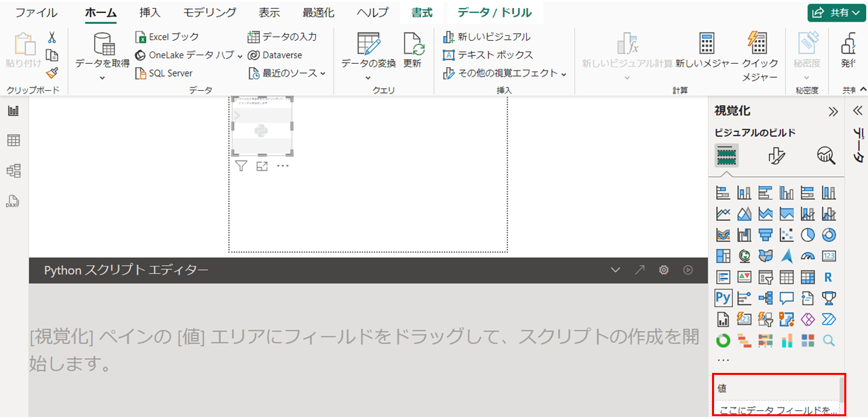Open DAX query view in the sidebar

[14, 201]
